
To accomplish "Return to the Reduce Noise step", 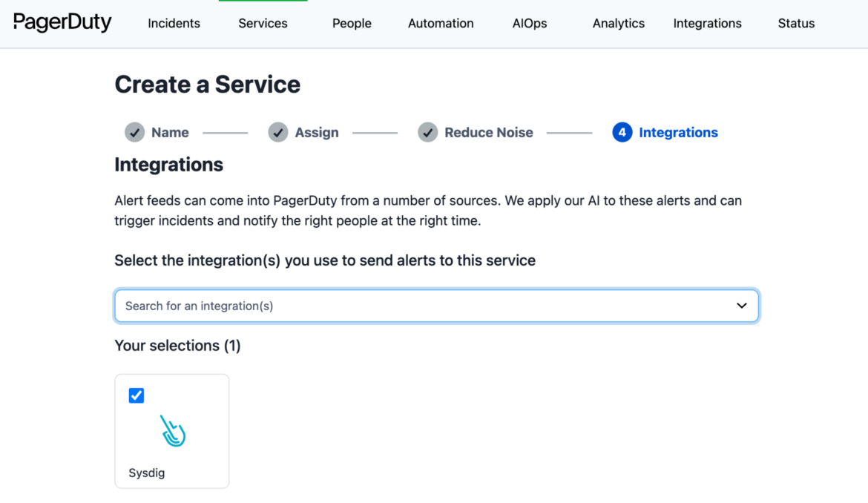I will click(489, 132).
